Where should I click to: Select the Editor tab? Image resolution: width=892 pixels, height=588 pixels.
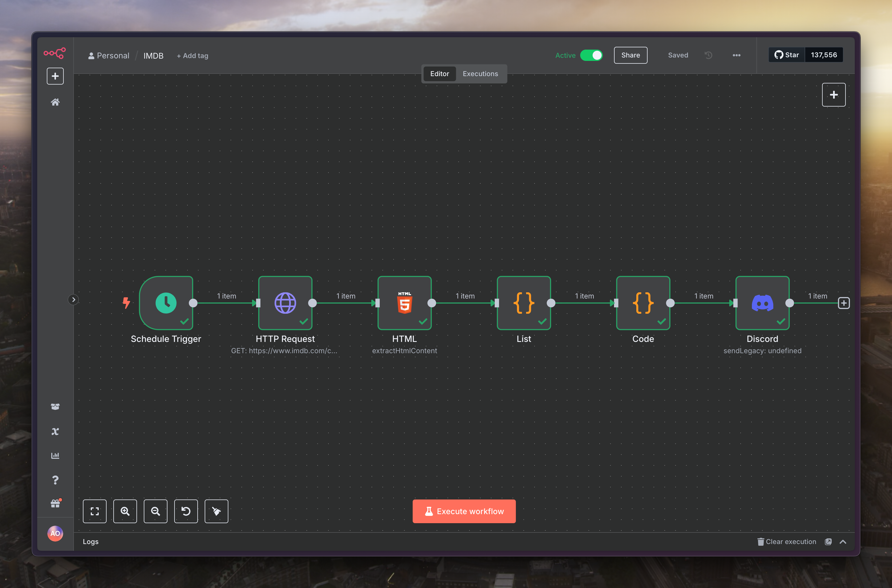[439, 74]
